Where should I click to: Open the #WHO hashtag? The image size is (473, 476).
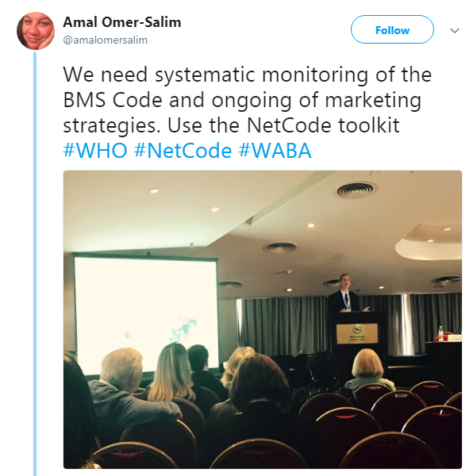point(95,151)
